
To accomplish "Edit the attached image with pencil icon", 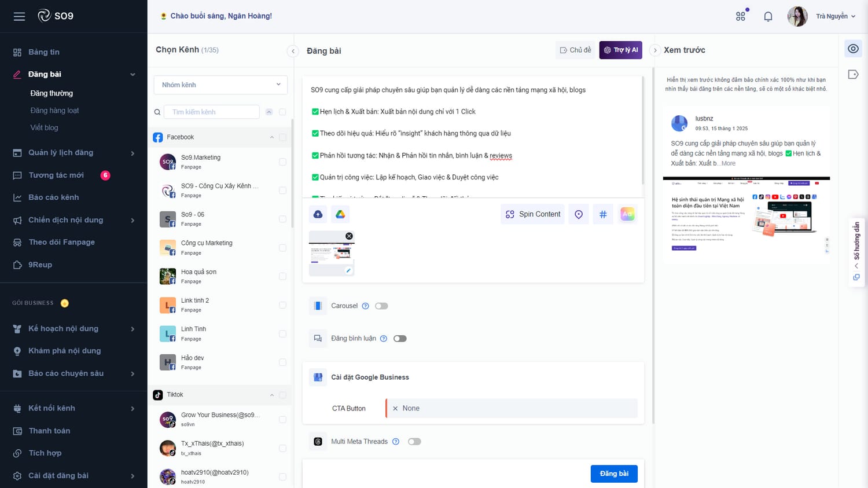I will (x=348, y=270).
